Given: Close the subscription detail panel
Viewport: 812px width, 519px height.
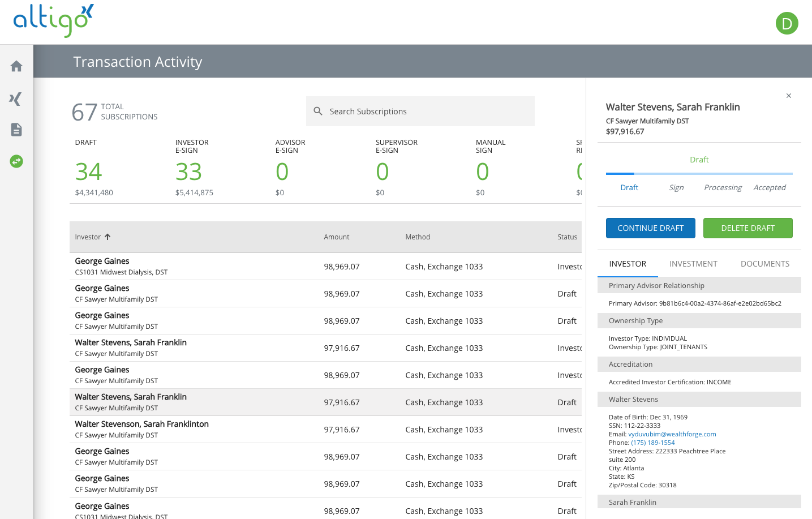Looking at the screenshot, I should point(788,96).
